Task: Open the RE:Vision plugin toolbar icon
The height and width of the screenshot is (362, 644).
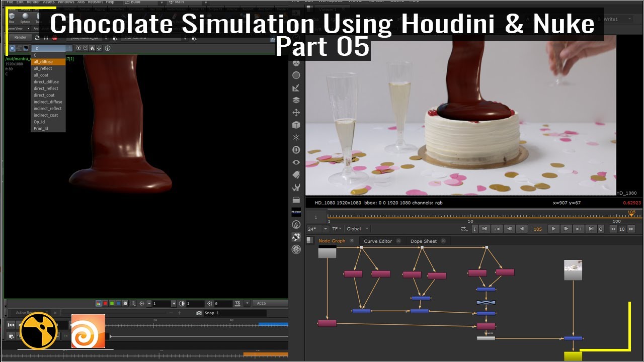Action: (x=296, y=212)
